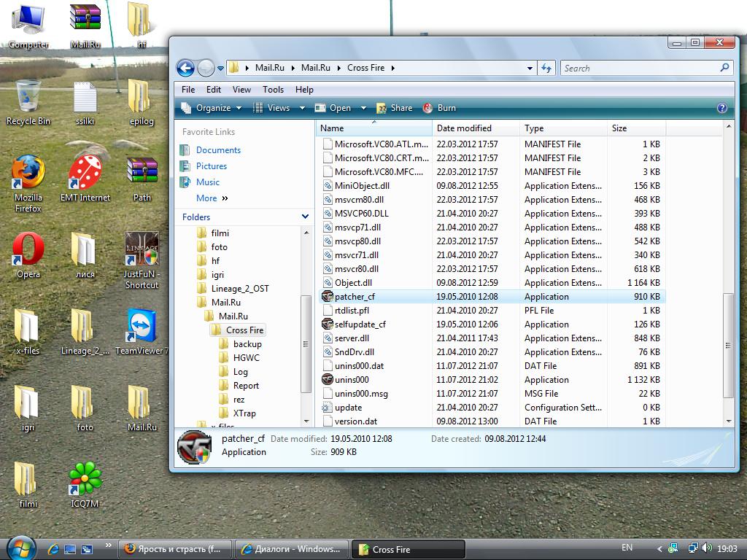
Task: Click the Mozilla Firefox desktop shortcut
Action: click(28, 184)
